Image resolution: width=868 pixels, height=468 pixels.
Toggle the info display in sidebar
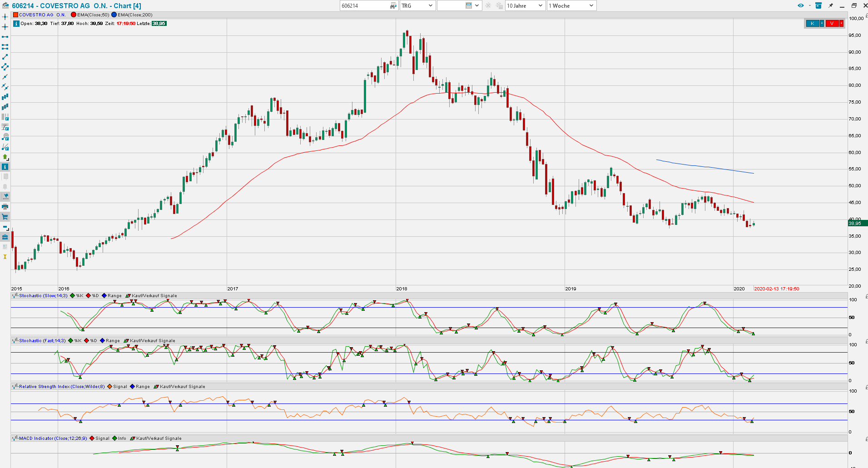(x=5, y=167)
